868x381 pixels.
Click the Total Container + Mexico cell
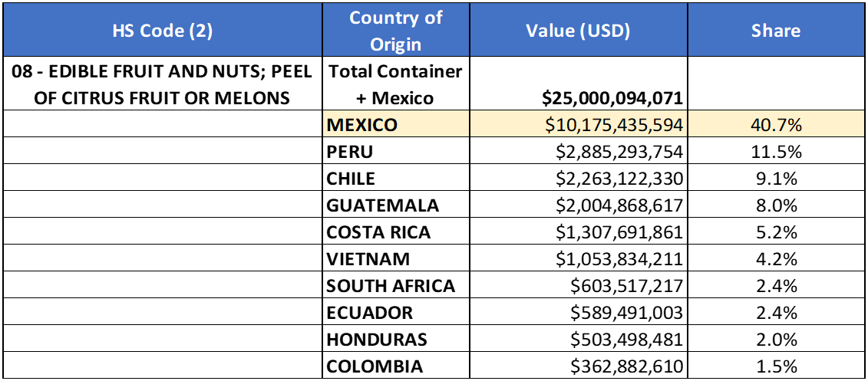[395, 84]
